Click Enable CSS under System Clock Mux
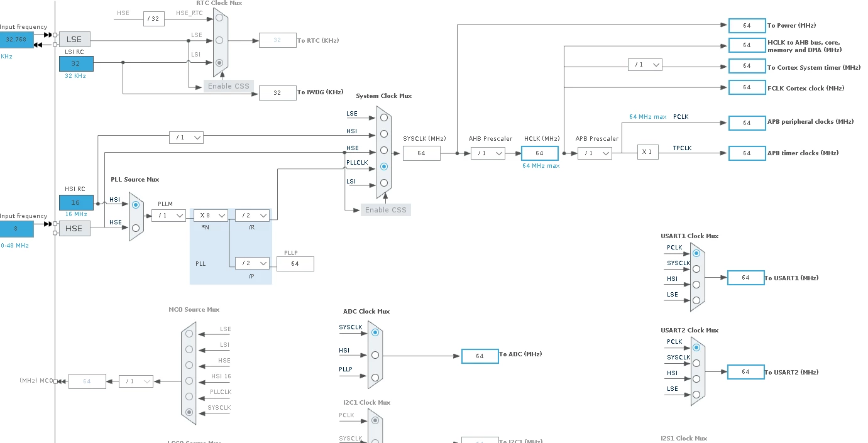Viewport: 868px width, 443px height. click(x=386, y=210)
